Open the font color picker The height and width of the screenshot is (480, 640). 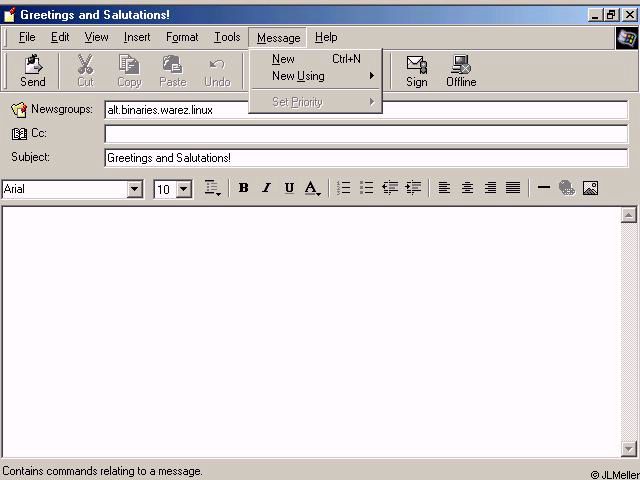313,188
